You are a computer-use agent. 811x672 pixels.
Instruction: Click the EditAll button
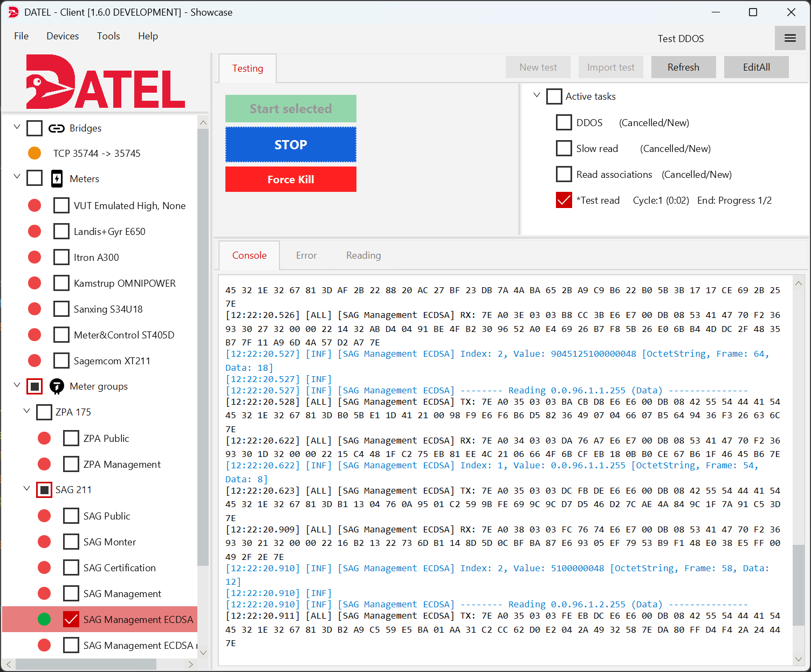tap(756, 67)
